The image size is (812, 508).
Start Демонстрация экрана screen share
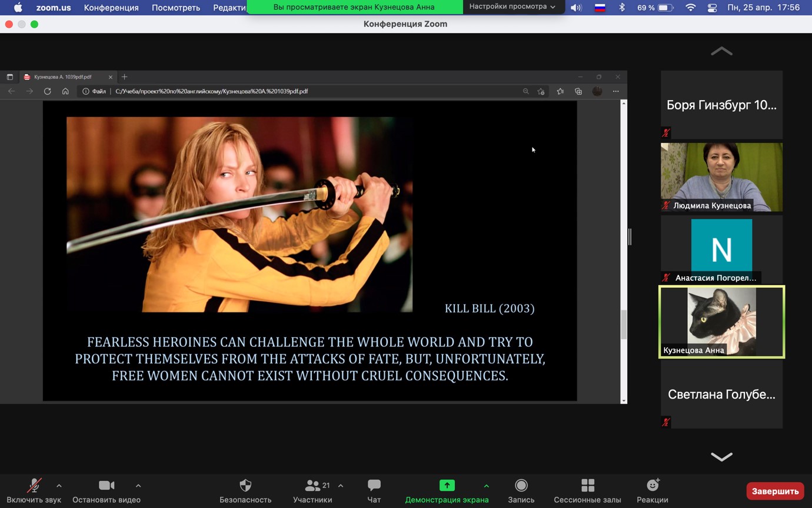pos(447,491)
